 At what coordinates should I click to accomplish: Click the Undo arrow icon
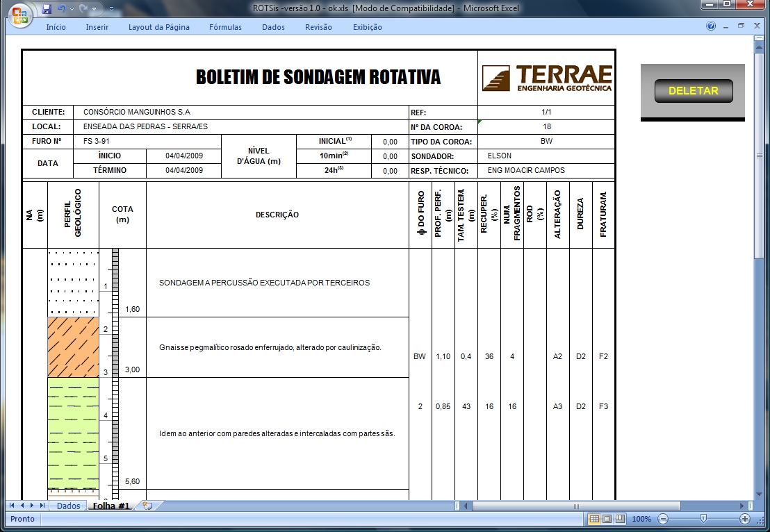pyautogui.click(x=61, y=9)
